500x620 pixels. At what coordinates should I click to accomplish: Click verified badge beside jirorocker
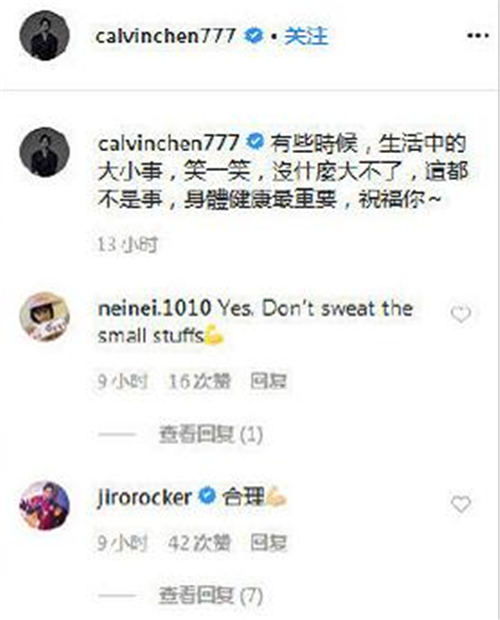[207, 496]
